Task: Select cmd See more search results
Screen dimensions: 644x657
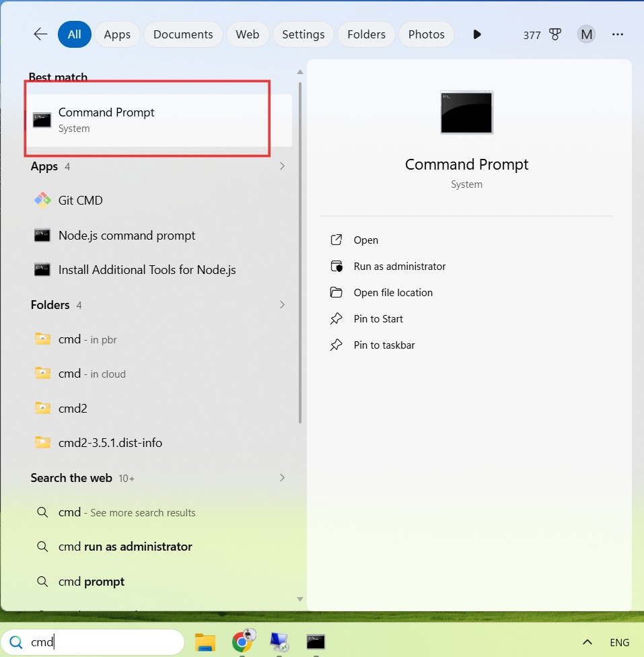Action: click(x=159, y=512)
